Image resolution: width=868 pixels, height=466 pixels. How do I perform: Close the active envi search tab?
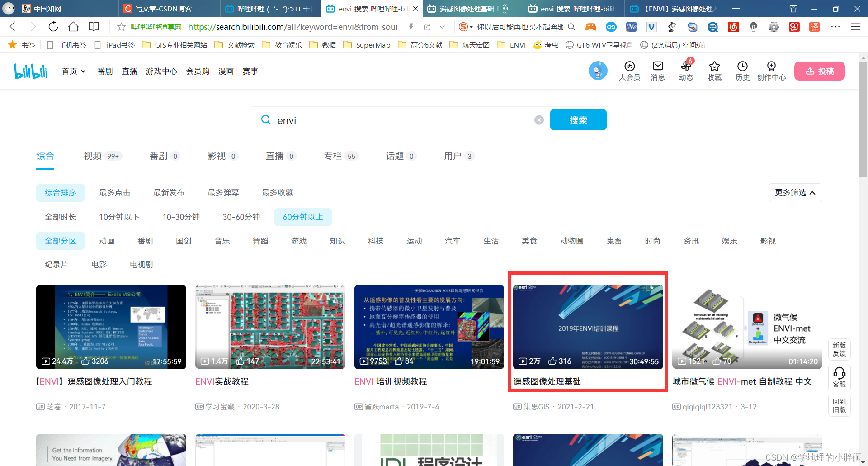pos(415,9)
